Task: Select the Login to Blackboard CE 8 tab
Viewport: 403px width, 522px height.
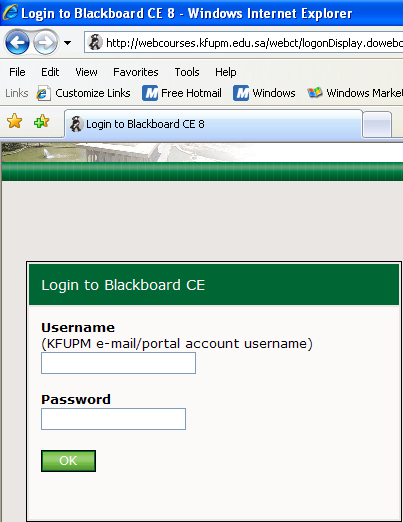Action: [x=213, y=124]
